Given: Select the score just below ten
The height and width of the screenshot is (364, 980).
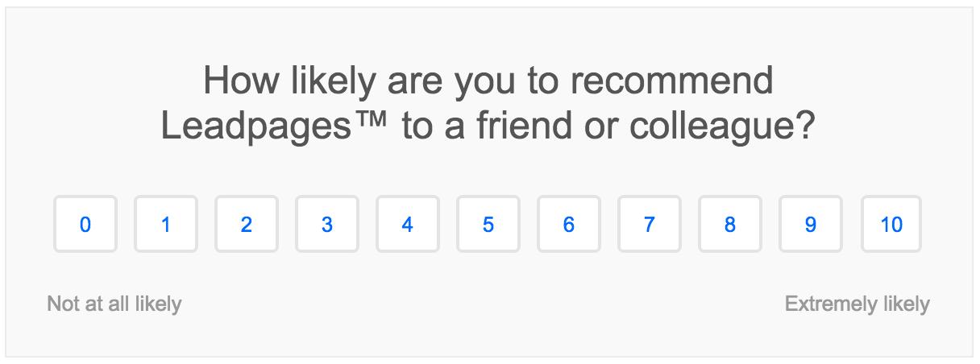Looking at the screenshot, I should point(811,224).
